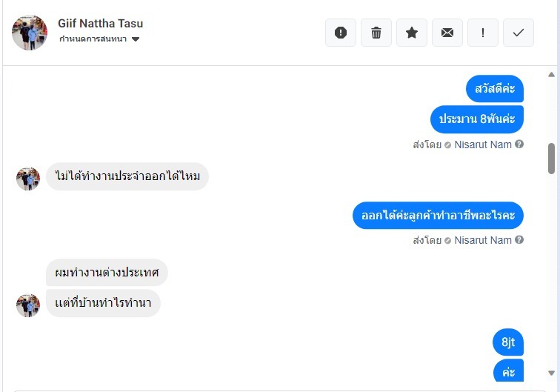Delete conversation with the trash icon

pyautogui.click(x=376, y=33)
